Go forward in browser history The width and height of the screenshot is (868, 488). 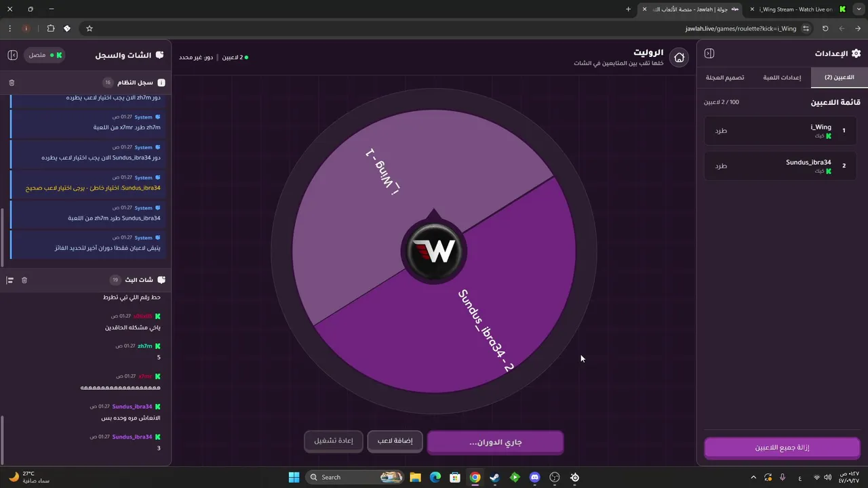[842, 28]
